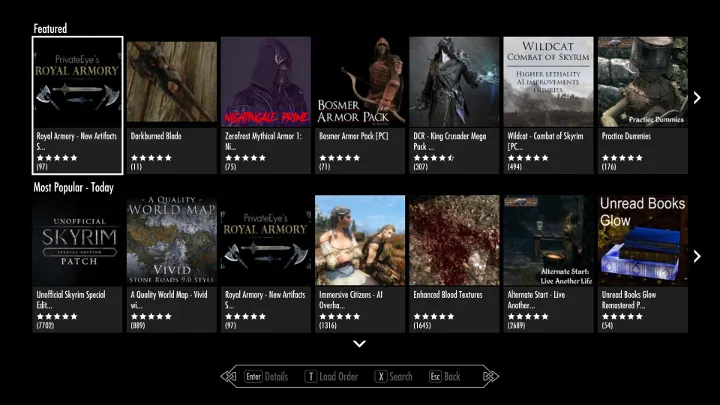Select Royal Armory image under Most Popular
This screenshot has width=720, height=405.
[266, 240]
